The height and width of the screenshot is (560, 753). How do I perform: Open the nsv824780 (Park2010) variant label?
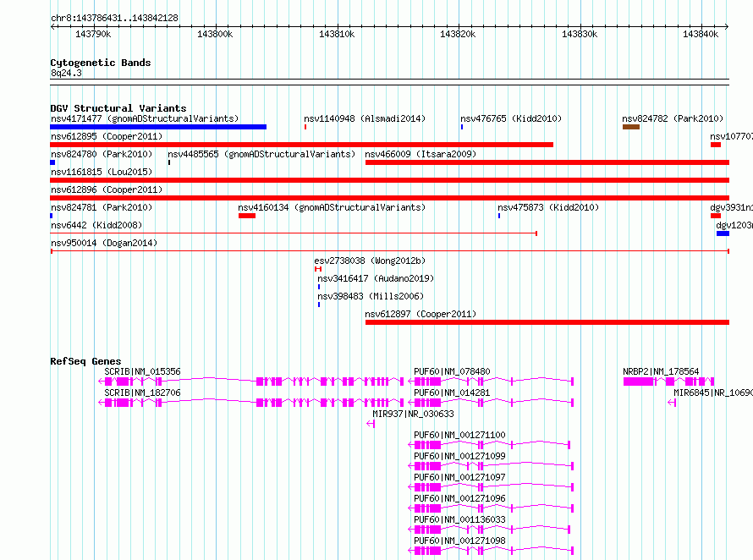pyautogui.click(x=102, y=154)
